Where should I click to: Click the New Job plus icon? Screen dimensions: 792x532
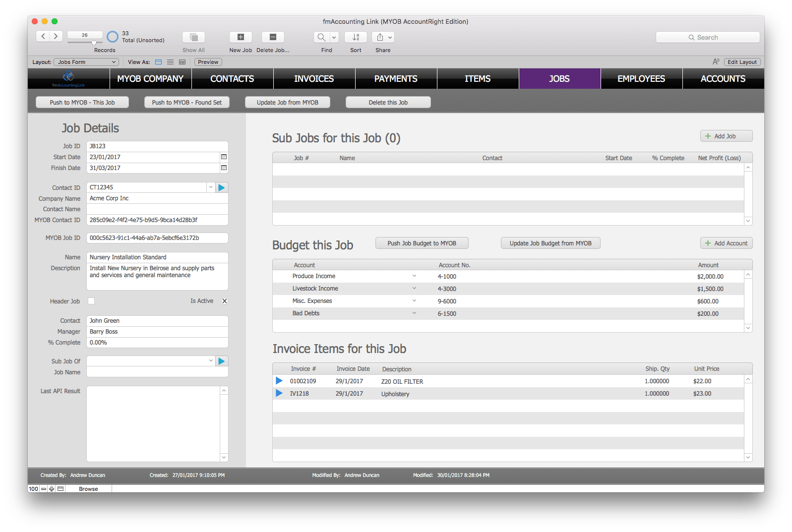point(241,37)
